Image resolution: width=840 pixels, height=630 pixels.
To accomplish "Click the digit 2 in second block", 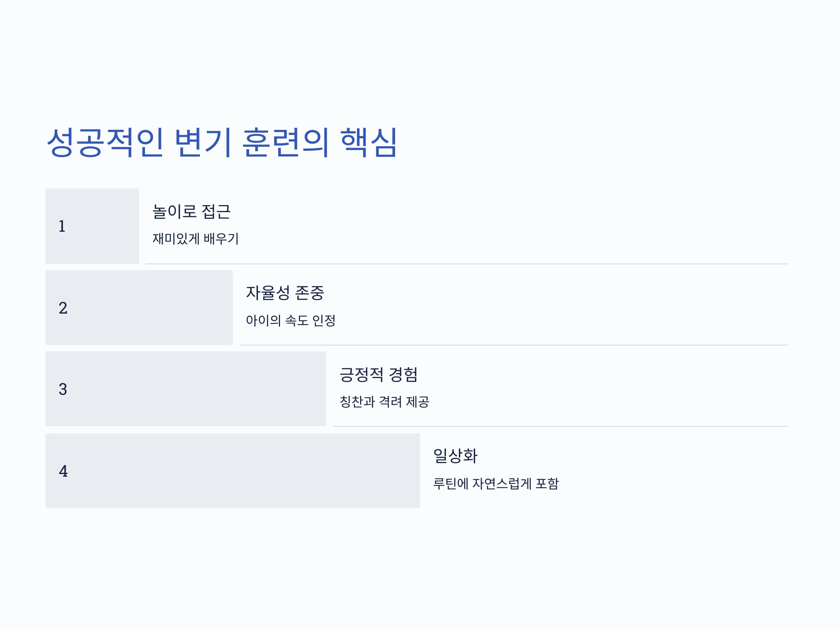I will click(63, 308).
